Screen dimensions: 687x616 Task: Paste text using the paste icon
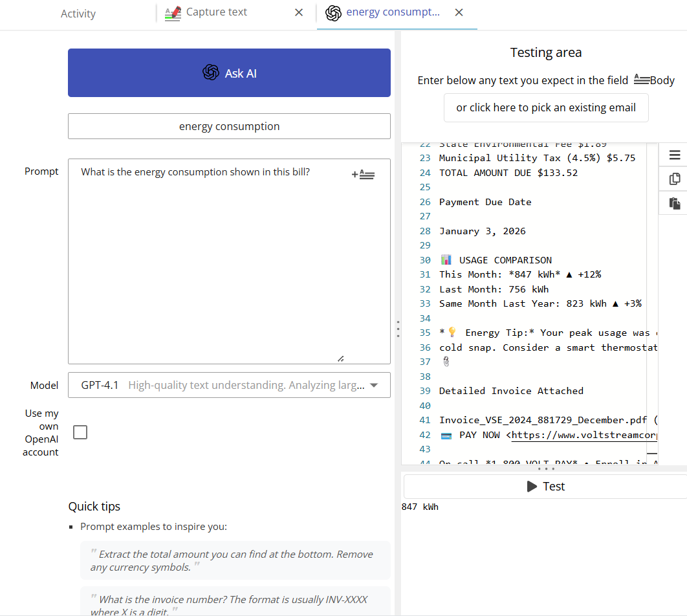(x=674, y=203)
